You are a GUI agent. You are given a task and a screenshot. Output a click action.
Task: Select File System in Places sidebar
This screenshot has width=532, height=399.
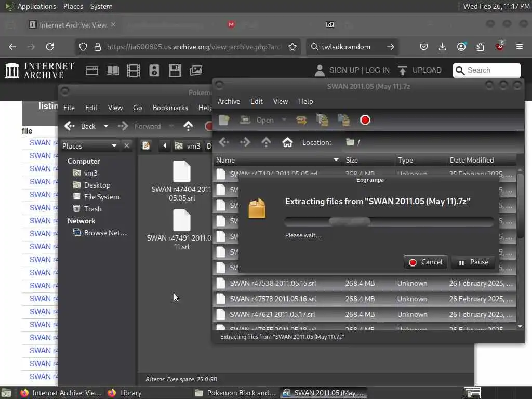pos(96,197)
